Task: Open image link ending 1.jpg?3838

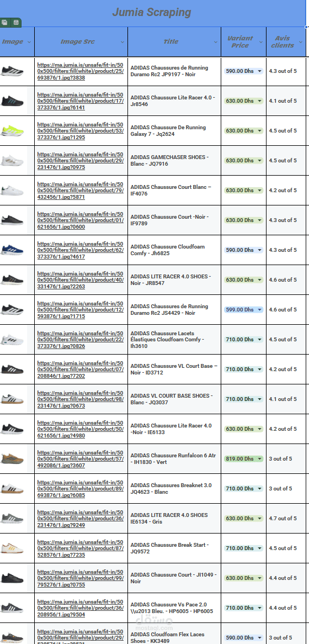Action: 81,71
